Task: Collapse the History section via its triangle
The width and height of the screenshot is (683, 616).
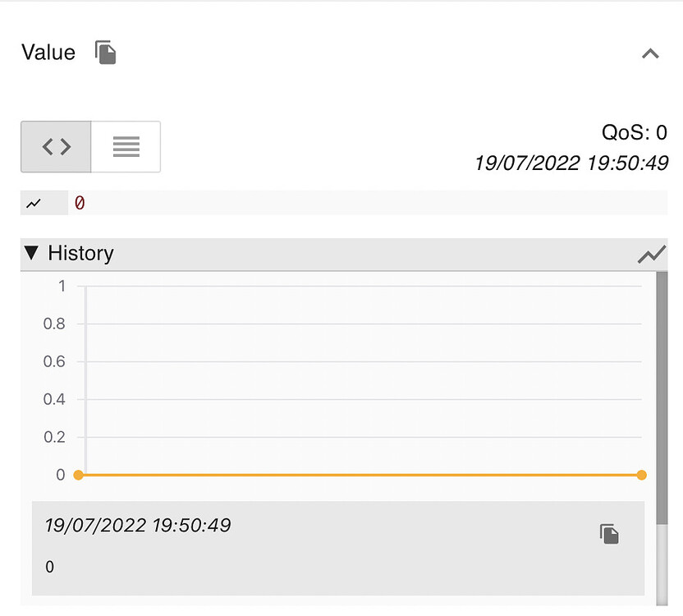Action: click(30, 253)
